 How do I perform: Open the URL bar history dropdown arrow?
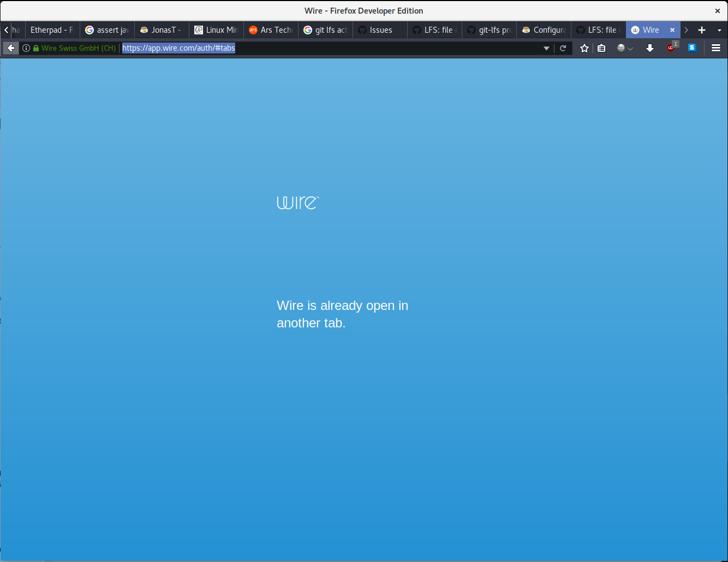546,48
